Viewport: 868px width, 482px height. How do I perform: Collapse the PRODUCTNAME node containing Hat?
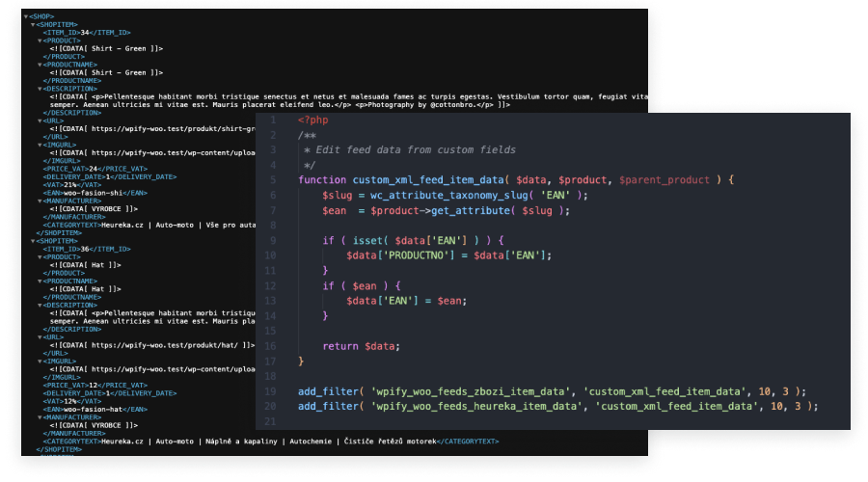tap(40, 281)
